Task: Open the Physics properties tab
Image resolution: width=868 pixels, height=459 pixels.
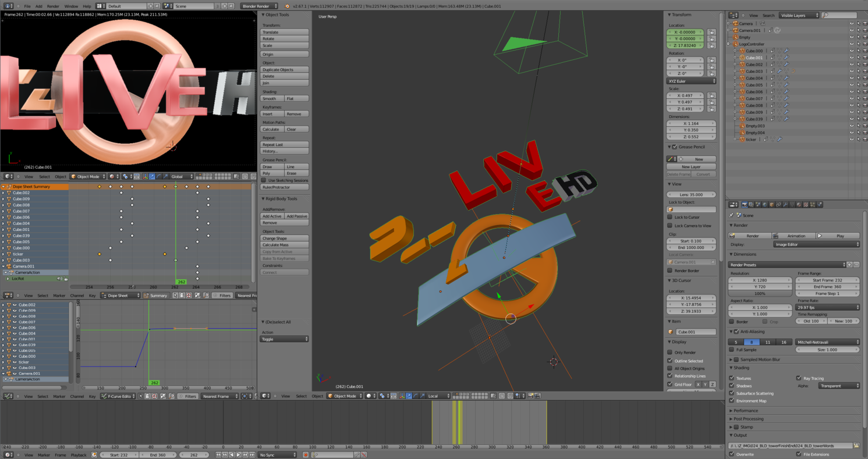Action: [820, 205]
